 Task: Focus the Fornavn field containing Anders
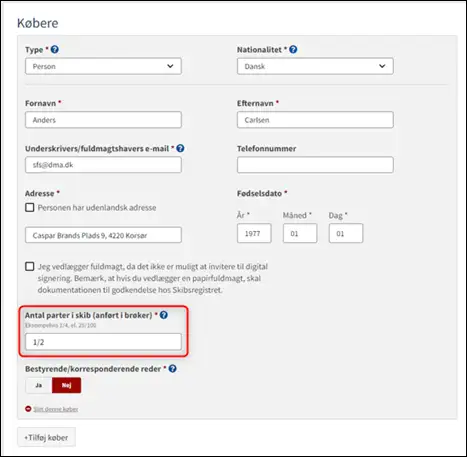tap(103, 120)
